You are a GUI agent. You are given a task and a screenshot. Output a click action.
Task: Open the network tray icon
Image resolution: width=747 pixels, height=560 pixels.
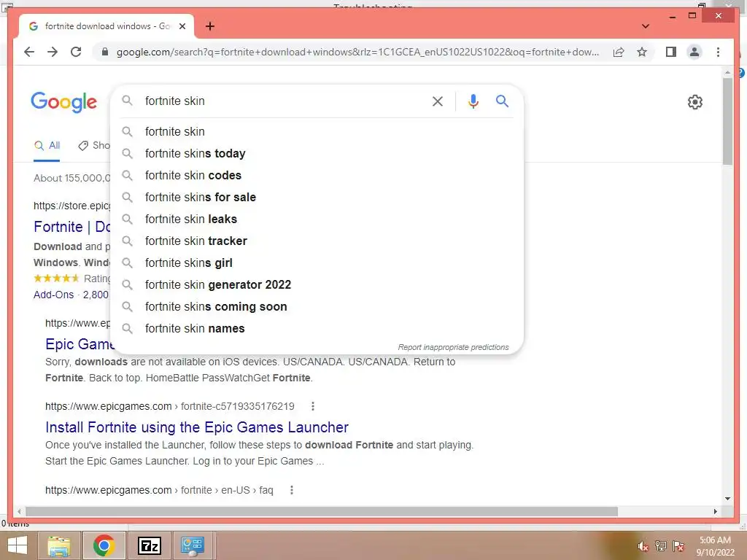(660, 546)
